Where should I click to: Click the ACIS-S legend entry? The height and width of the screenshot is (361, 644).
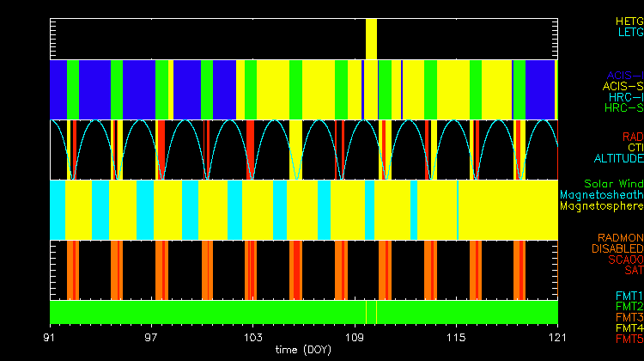623,86
